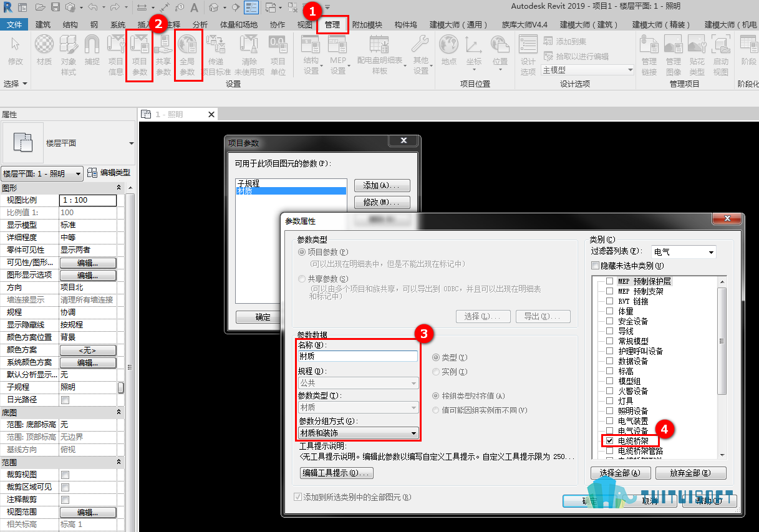Open the Location (地点) tool
This screenshot has height=532, width=759.
[x=448, y=50]
